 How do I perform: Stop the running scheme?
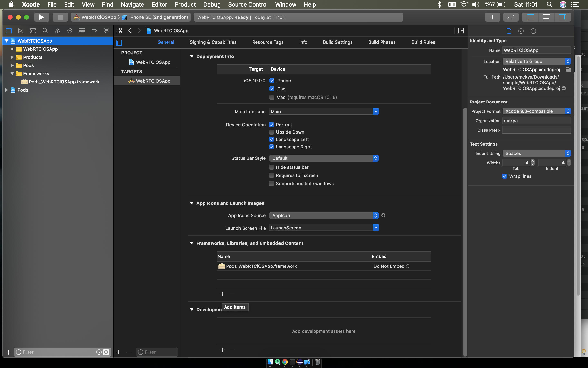pos(60,17)
